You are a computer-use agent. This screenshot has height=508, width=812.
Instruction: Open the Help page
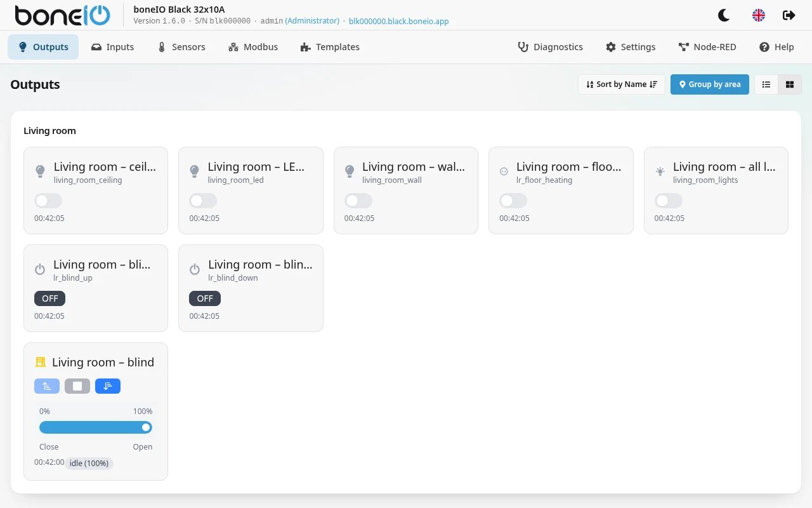point(776,47)
